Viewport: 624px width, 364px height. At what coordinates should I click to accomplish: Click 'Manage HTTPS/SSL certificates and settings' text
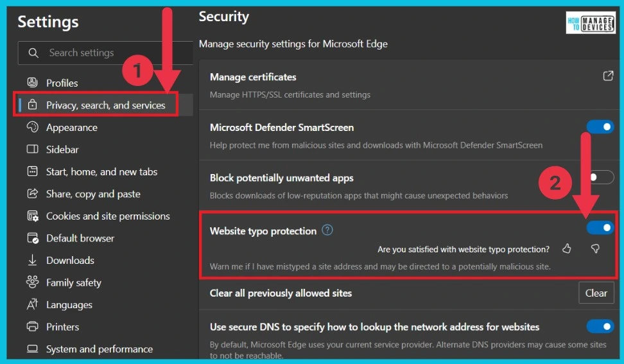click(290, 94)
